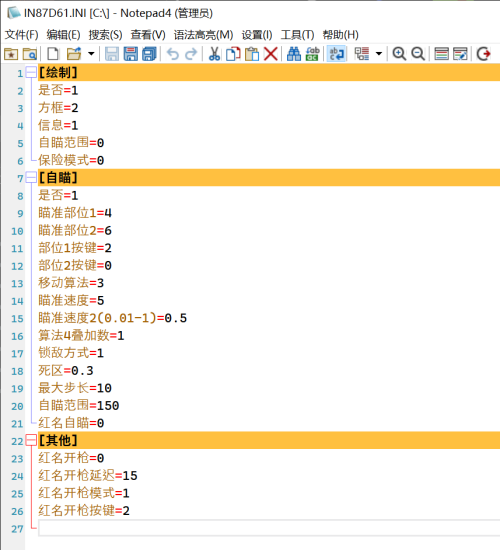500x550 pixels.
Task: Click the Paste clipboard icon
Action: 252,54
